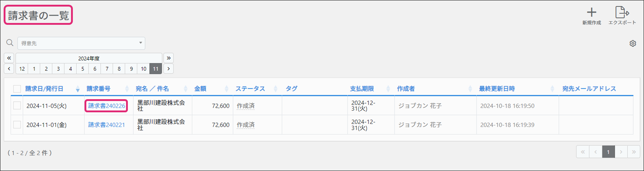
Task: Sort by 請求日/発行日 column arrow
Action: 78,89
